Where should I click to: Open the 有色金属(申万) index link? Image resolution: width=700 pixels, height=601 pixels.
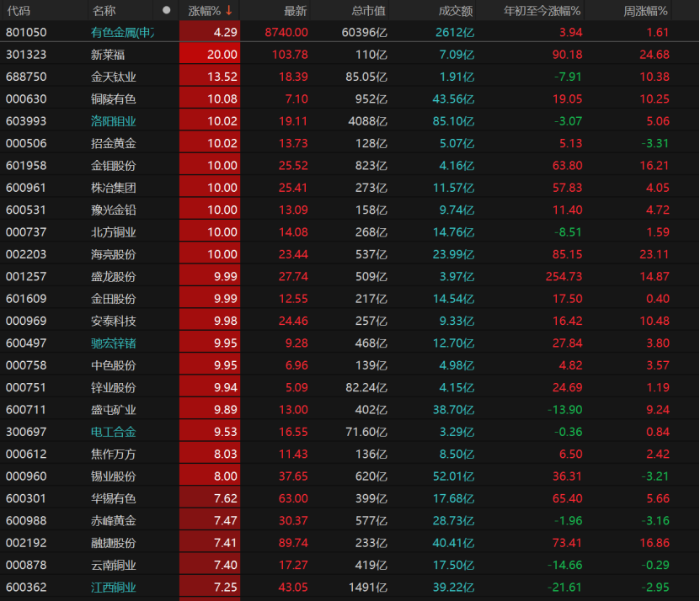(122, 32)
